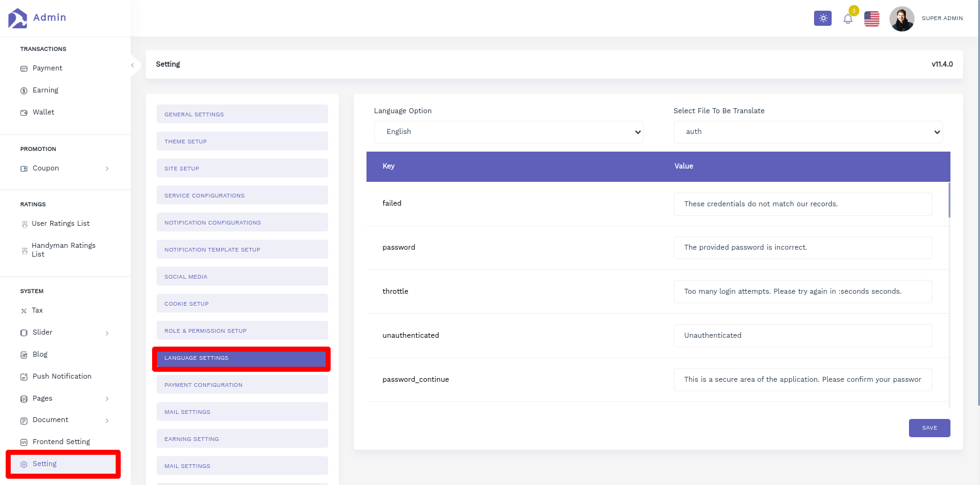Expand the Slider submenu chevron

tap(107, 333)
